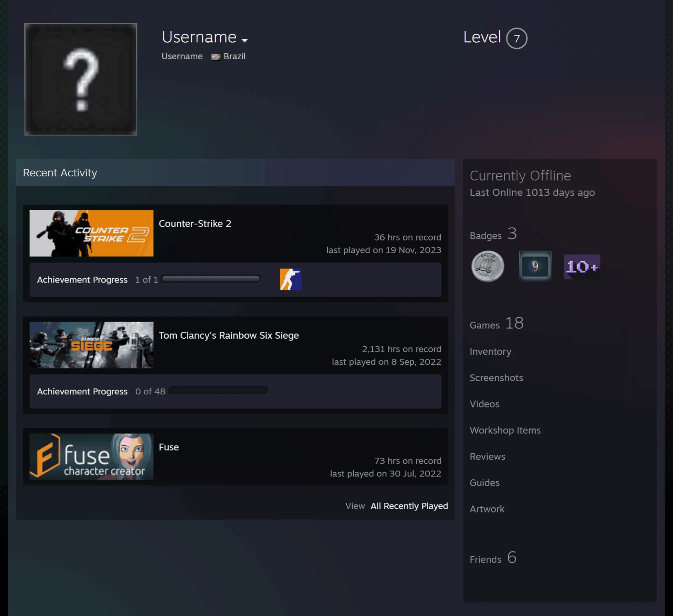Click the years of service 9 badge

coord(535,266)
